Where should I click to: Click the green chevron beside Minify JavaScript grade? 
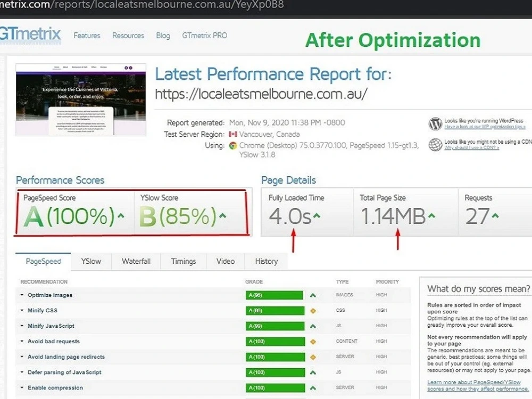tap(313, 326)
